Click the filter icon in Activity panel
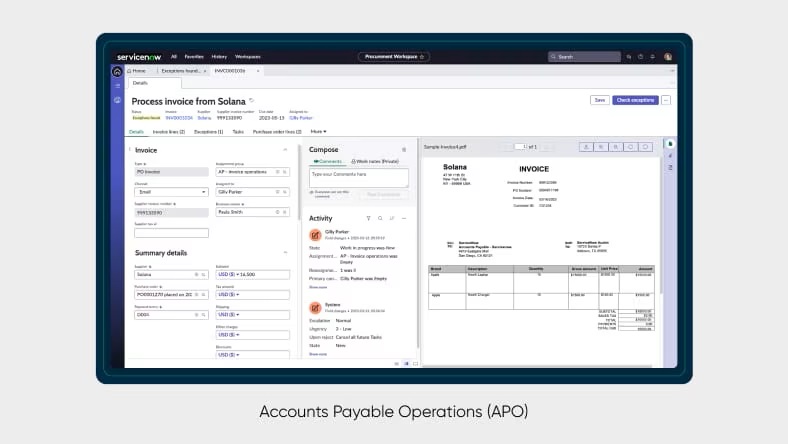The width and height of the screenshot is (788, 444). pos(368,218)
